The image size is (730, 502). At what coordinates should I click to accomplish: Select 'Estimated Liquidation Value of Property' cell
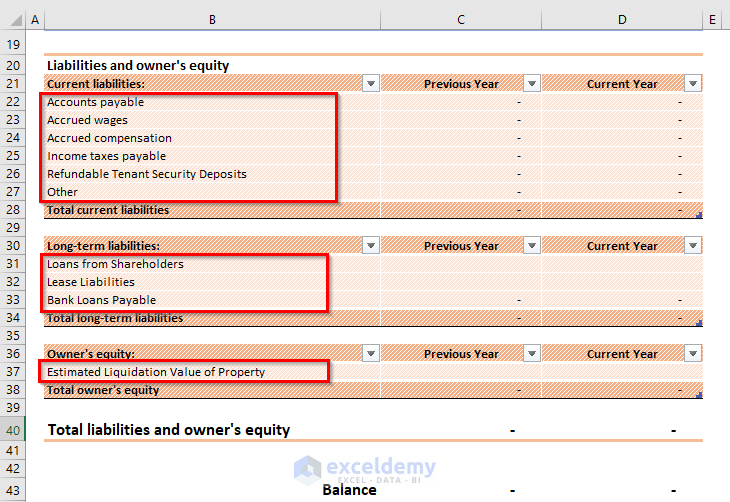(212, 372)
